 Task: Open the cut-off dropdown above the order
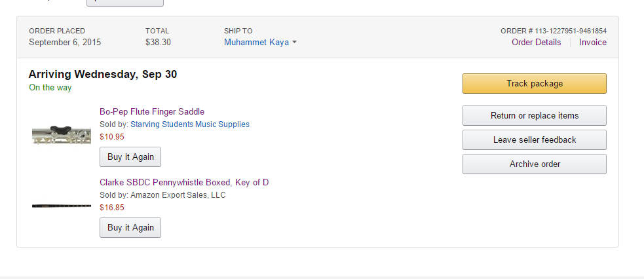[125, 3]
